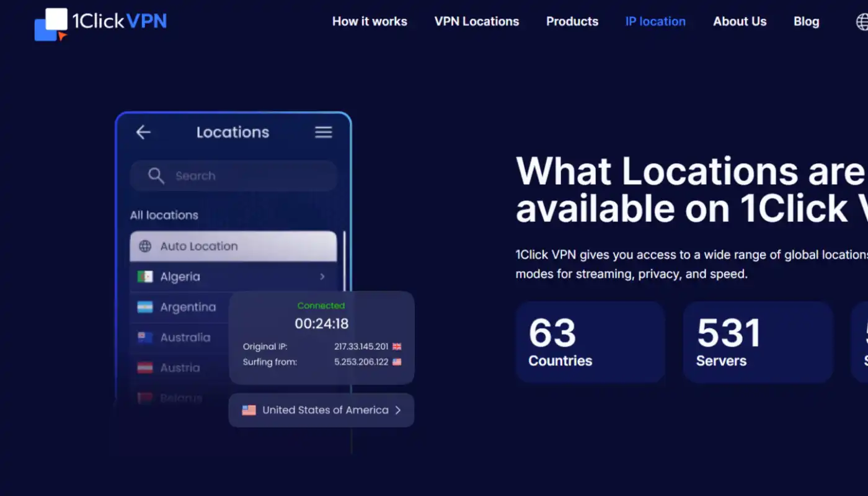
Task: Expand the Algeria location chevron
Action: pyautogui.click(x=322, y=277)
